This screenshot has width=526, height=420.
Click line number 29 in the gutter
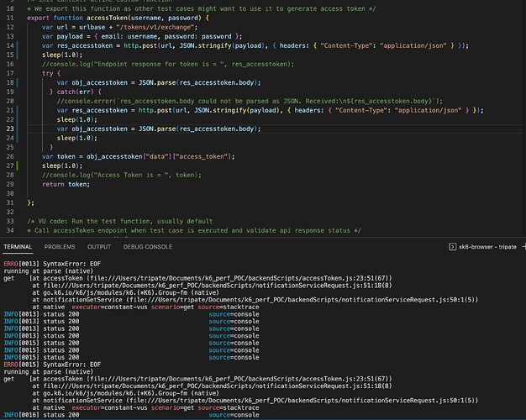(x=10, y=184)
